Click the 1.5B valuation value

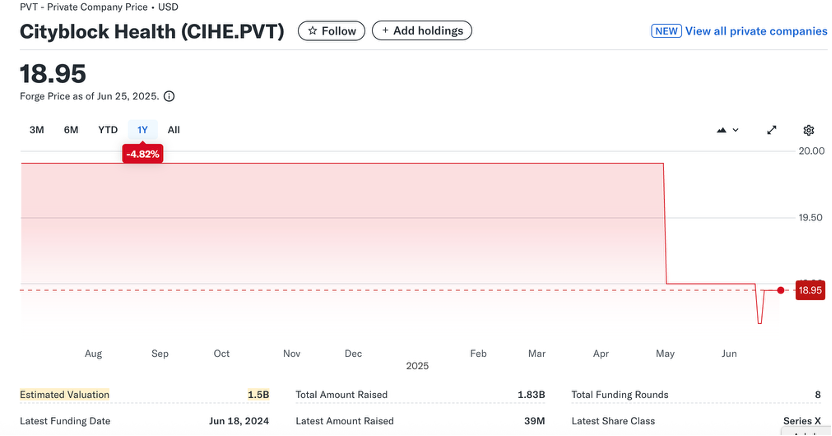click(x=258, y=395)
